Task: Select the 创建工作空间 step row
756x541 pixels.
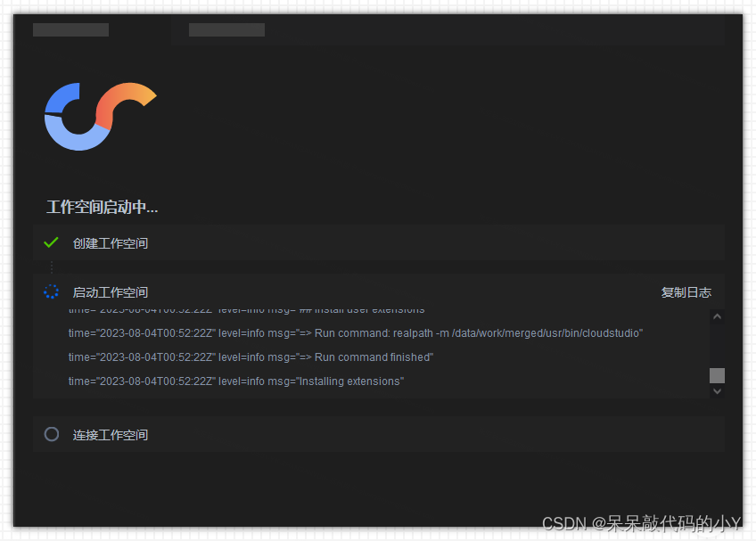Action: [x=379, y=243]
